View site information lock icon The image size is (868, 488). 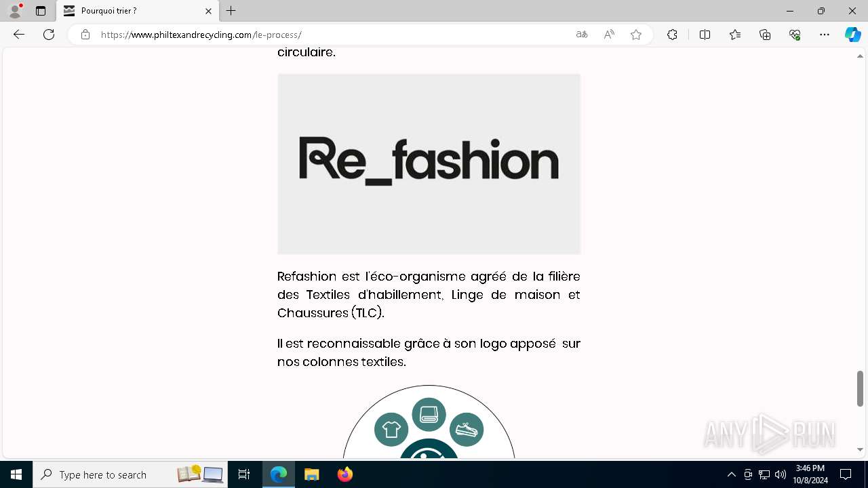point(85,35)
